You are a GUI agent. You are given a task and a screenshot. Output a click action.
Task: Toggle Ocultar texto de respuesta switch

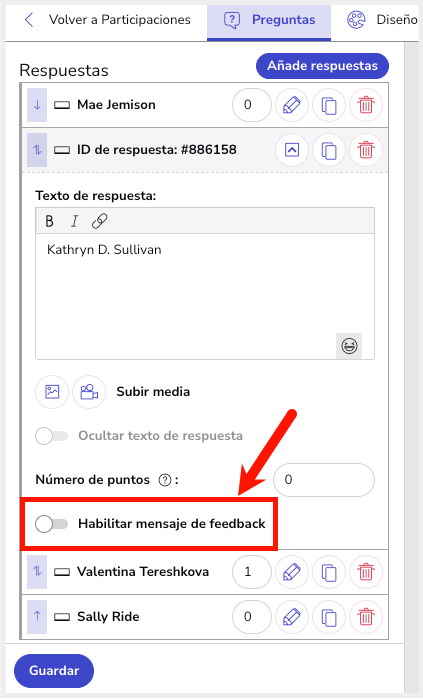[52, 436]
